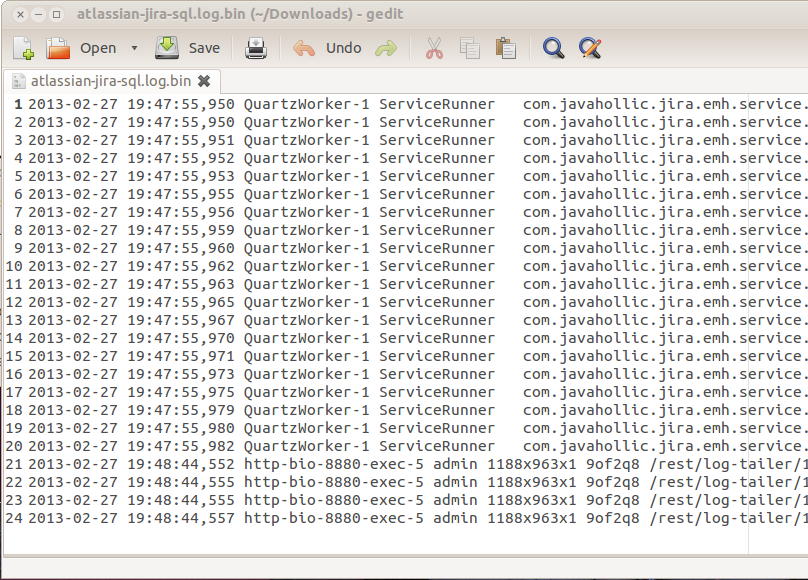808x580 pixels.
Task: Click the Save text label
Action: [x=204, y=48]
